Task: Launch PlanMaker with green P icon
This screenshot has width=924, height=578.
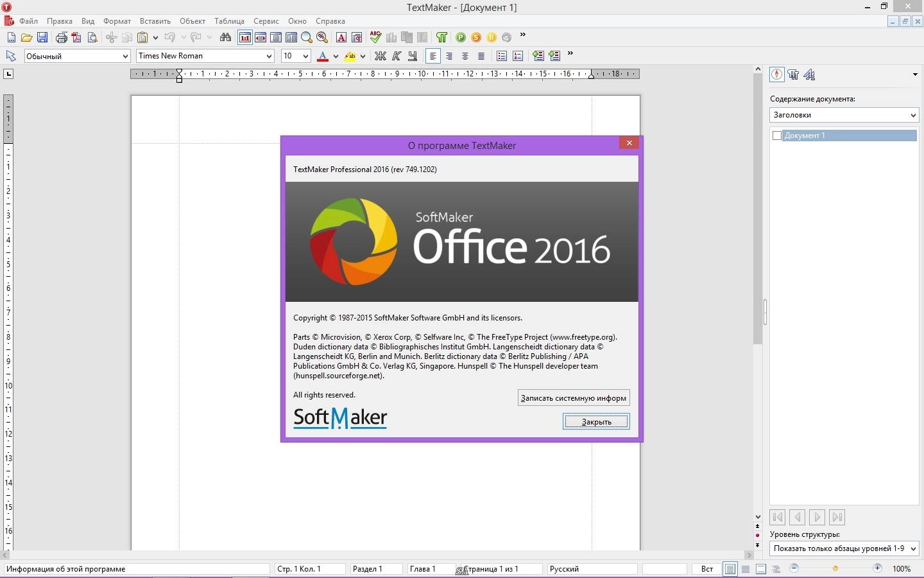Action: tap(461, 37)
